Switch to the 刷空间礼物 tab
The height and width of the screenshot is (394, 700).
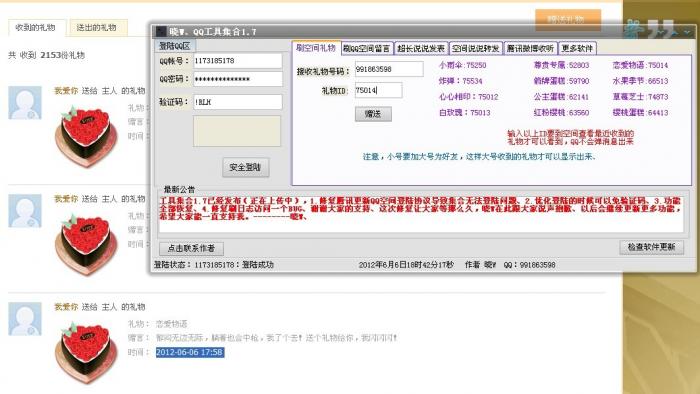click(316, 48)
